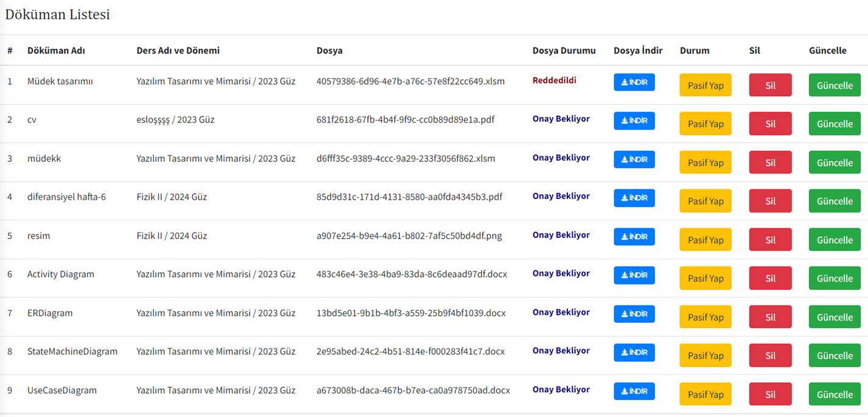This screenshot has height=417, width=868.
Task: Click İndir in the resim row
Action: 634,237
